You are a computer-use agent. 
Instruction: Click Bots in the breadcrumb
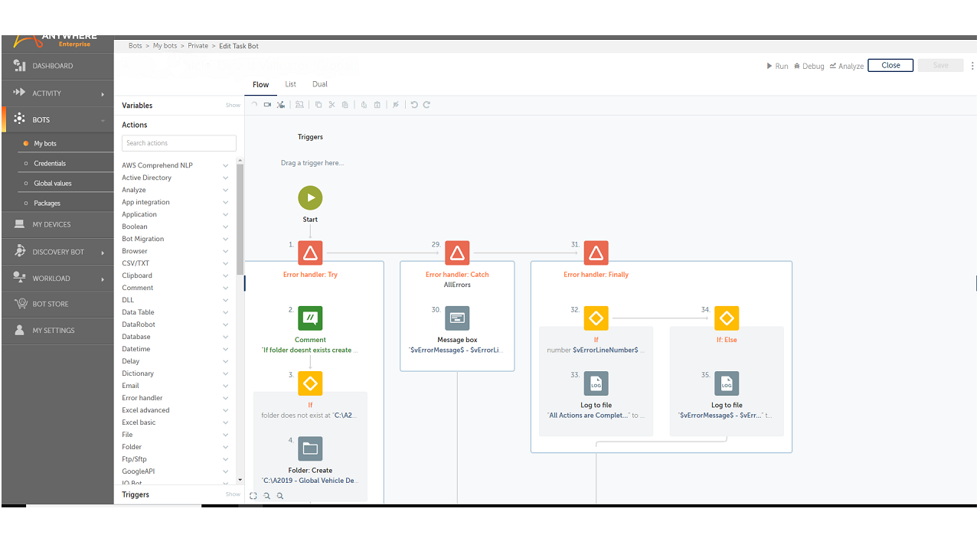pos(136,46)
